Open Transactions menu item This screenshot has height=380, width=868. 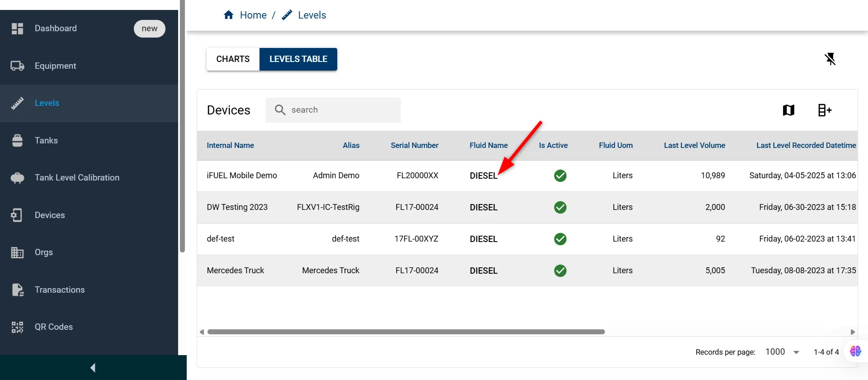tap(89, 290)
